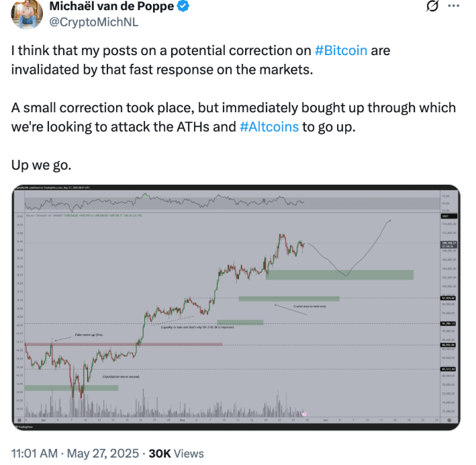
Task: Open Michaël van de Poppe's profile avatar
Action: coord(27,13)
